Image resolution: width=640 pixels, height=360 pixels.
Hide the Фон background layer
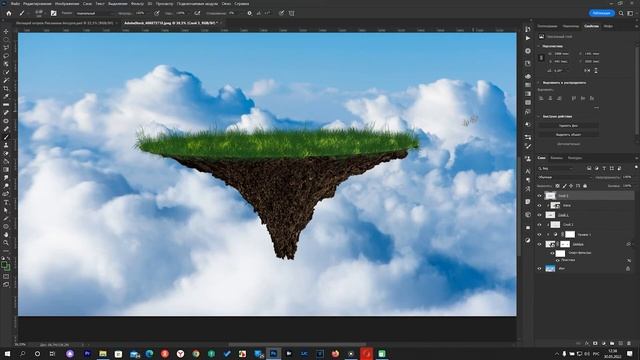(539, 269)
